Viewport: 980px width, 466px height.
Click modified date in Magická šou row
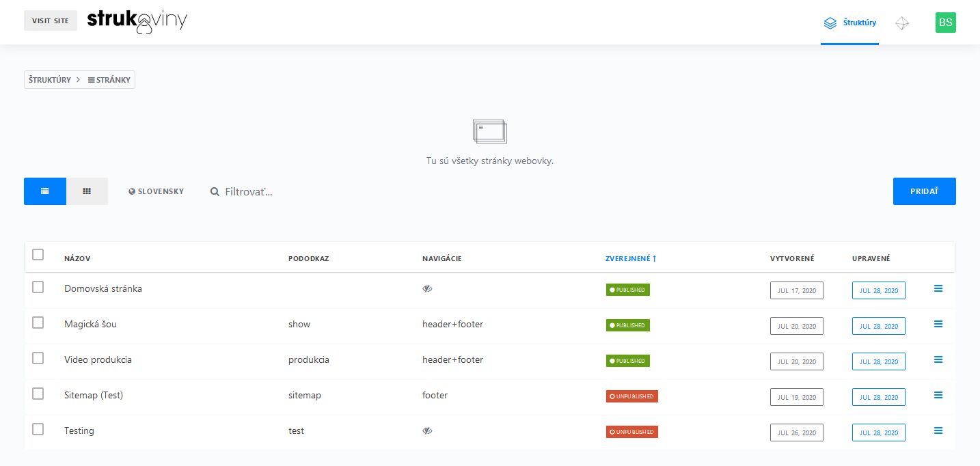coord(879,326)
